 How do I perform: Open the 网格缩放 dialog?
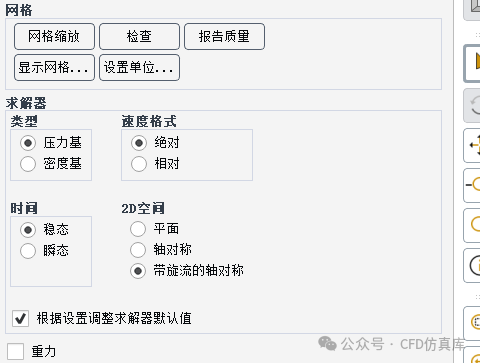pyautogui.click(x=54, y=36)
